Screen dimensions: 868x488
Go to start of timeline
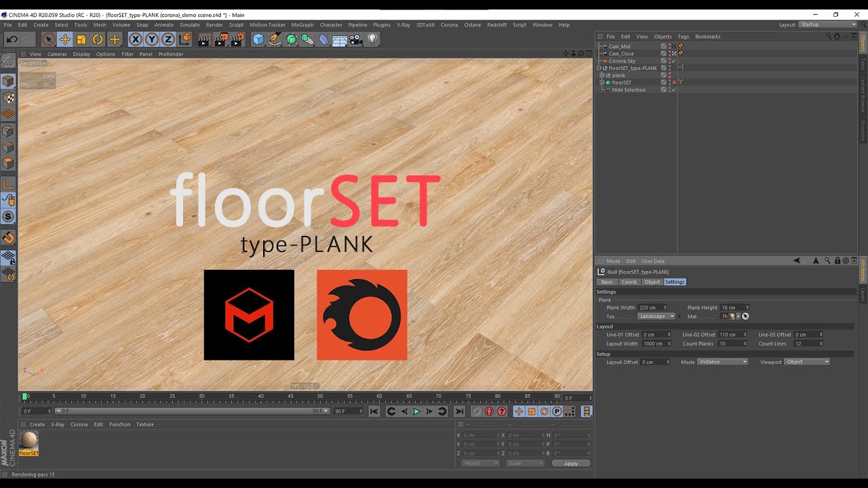(x=374, y=411)
